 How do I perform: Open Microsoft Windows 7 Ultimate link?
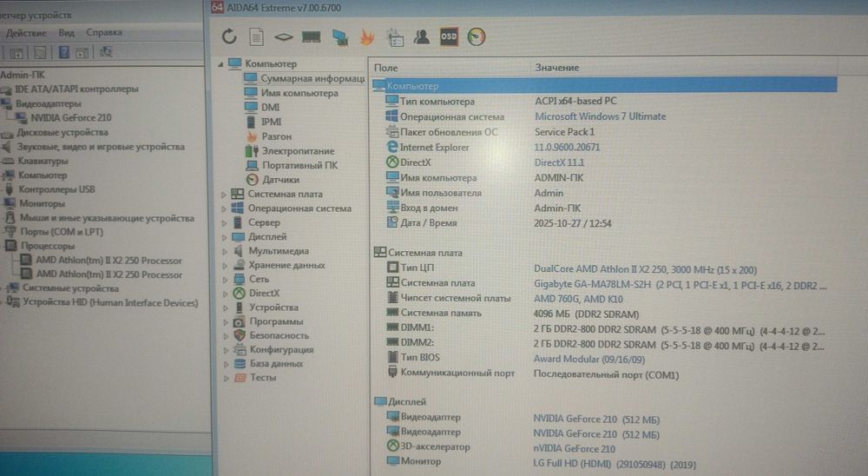coord(600,116)
